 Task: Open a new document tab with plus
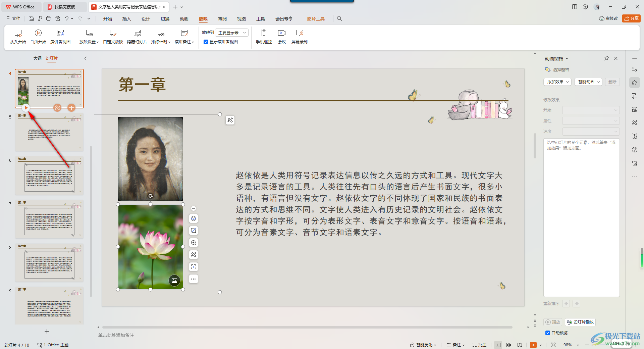click(x=175, y=7)
